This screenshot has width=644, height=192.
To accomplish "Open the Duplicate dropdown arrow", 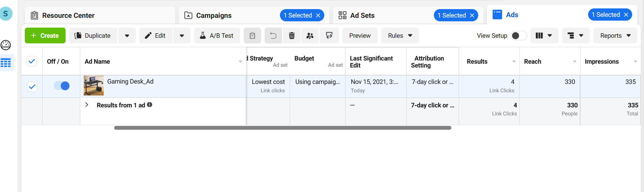I will coord(127,36).
